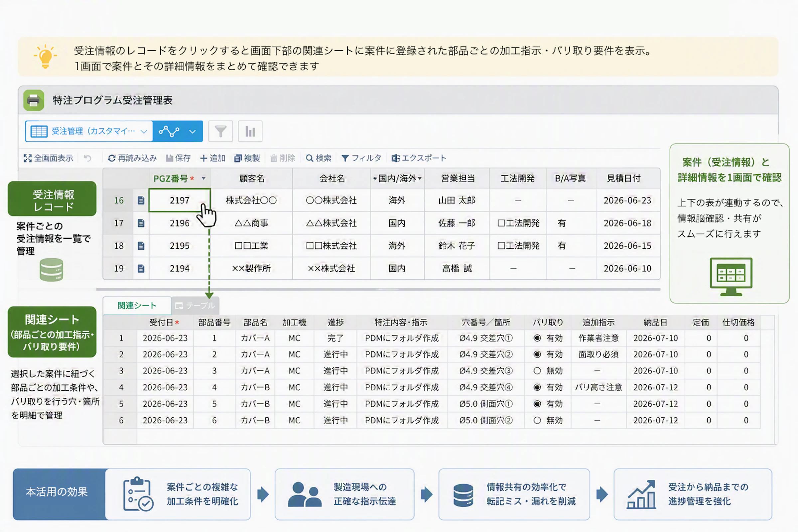Select 無効 radio in part row 3
798x532 pixels.
tap(537, 371)
